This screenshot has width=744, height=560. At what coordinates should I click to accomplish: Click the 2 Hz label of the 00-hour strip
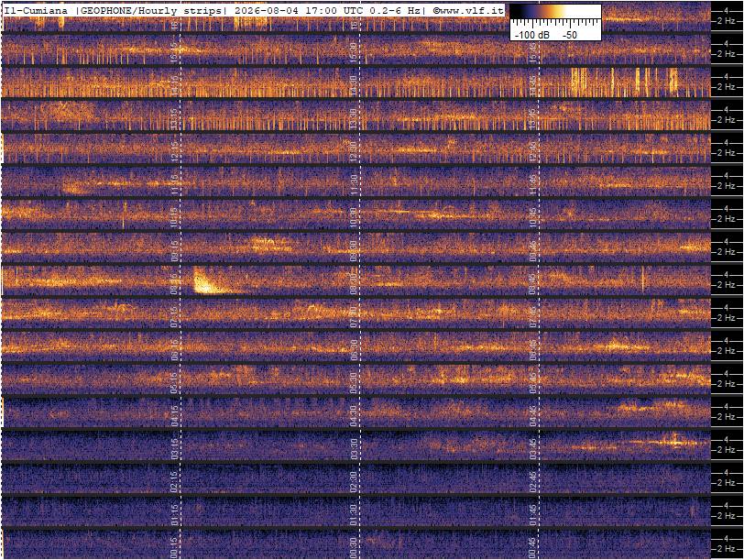pos(727,549)
